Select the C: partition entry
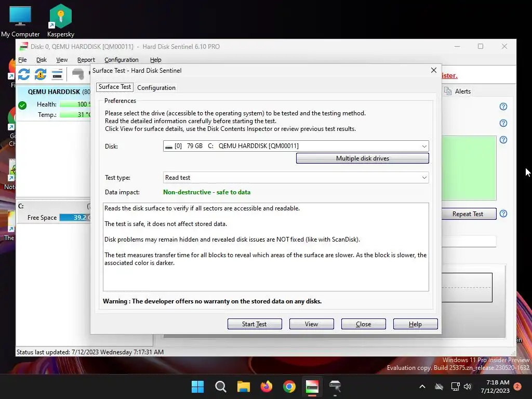Screen dimensions: 532x399 tap(54, 212)
